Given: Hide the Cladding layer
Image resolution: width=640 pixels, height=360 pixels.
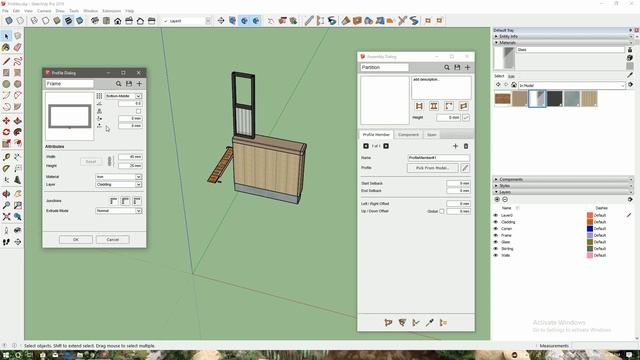Looking at the screenshot, I should point(496,222).
